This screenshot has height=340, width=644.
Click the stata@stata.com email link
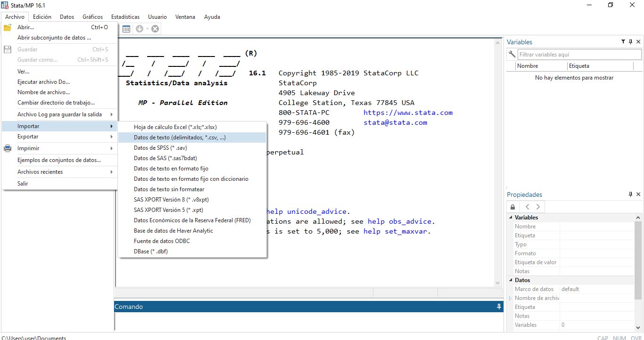[395, 122]
